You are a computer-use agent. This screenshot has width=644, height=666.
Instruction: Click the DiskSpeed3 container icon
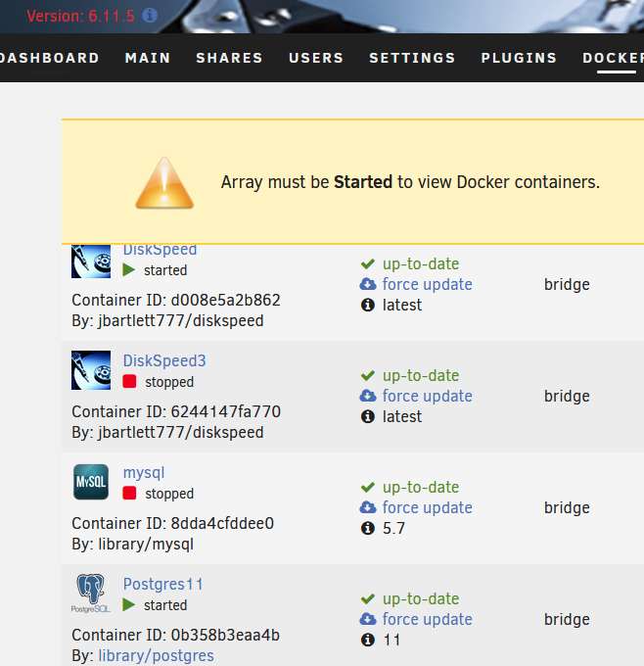click(91, 370)
